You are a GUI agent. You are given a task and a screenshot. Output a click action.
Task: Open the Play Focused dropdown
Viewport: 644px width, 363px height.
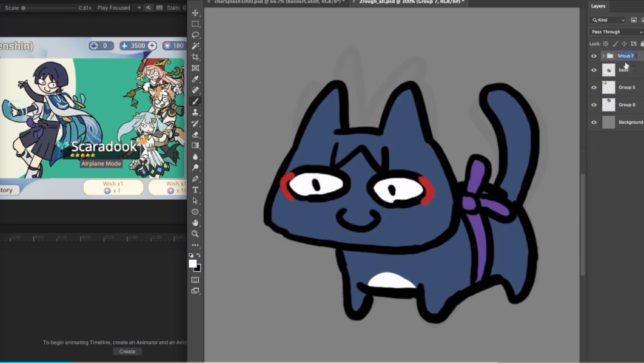coord(119,7)
